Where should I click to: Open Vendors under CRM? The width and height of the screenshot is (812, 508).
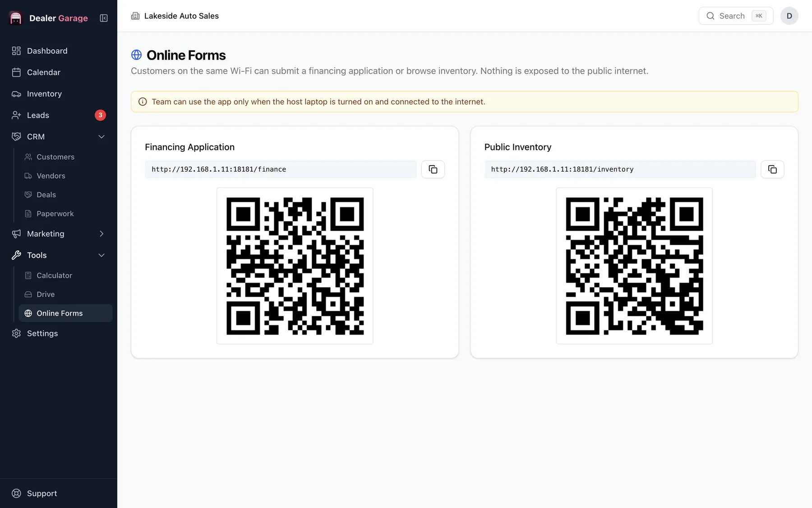point(65,176)
